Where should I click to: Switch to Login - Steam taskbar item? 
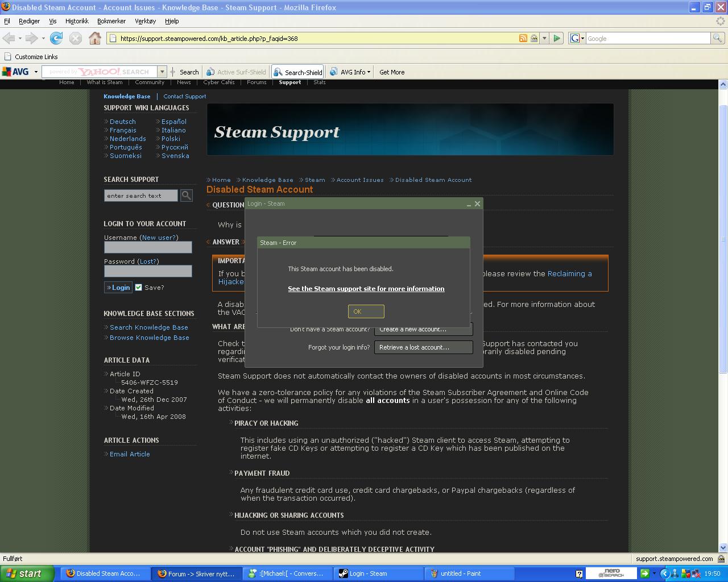[x=379, y=573]
